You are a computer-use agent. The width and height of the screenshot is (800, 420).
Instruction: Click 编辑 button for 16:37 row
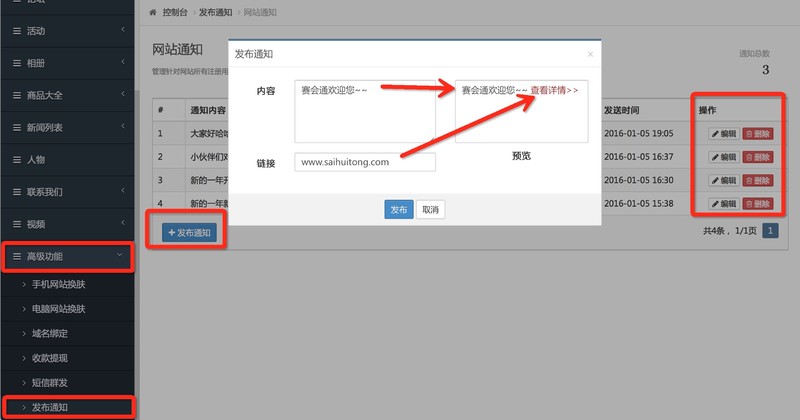724,157
